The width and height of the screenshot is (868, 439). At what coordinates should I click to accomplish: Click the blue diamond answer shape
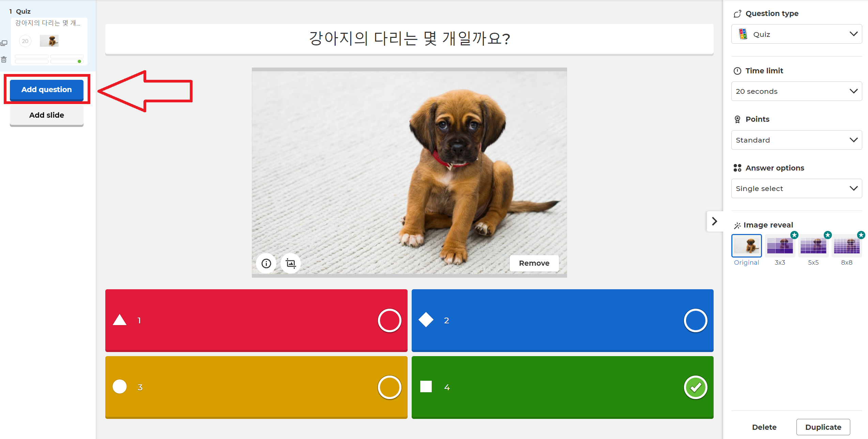[x=426, y=320]
